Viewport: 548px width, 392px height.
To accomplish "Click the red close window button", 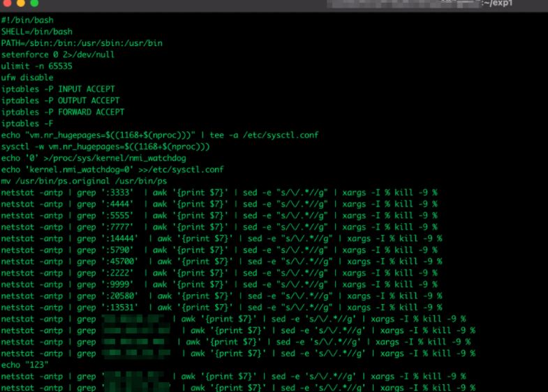I will (x=6, y=3).
